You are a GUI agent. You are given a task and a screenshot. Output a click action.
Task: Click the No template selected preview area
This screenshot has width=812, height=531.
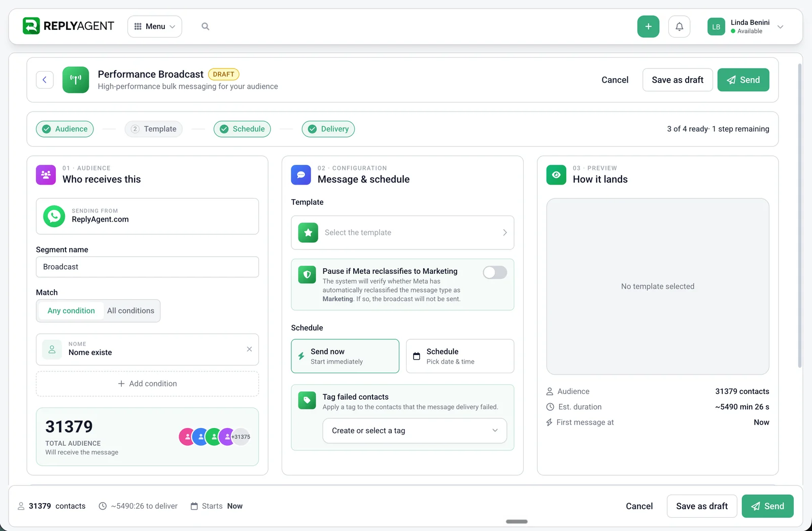[658, 287]
